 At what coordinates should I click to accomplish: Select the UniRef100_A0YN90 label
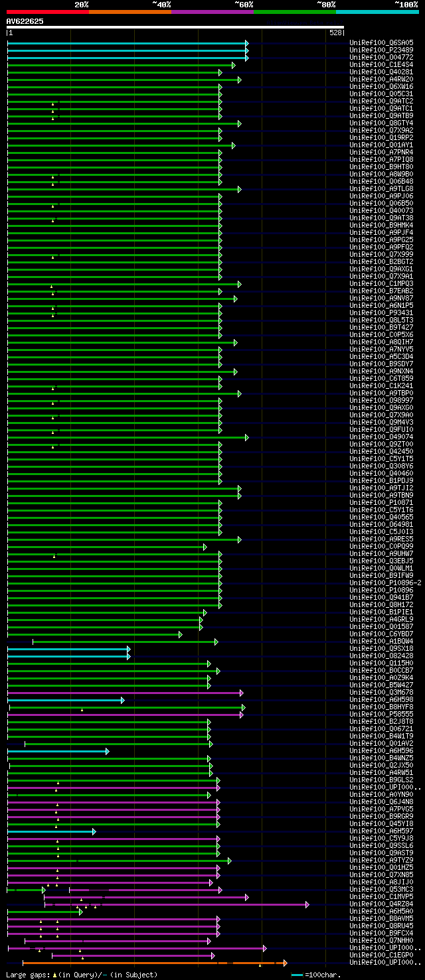(381, 795)
